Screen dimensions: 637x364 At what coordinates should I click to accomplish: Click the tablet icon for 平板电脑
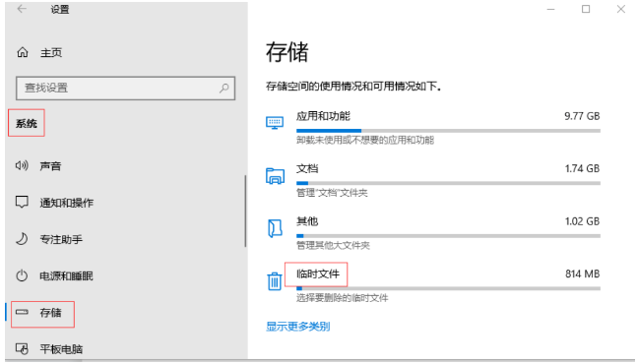(x=22, y=348)
